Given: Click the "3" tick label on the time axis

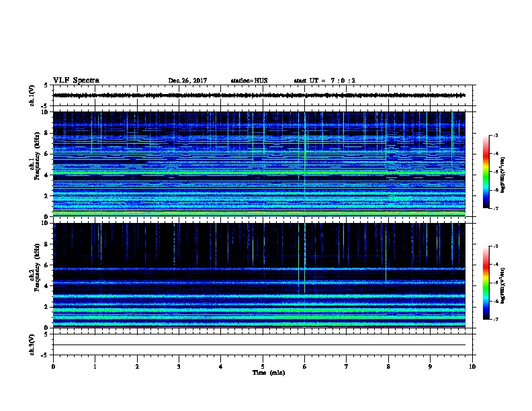Looking at the screenshot, I should tap(179, 366).
